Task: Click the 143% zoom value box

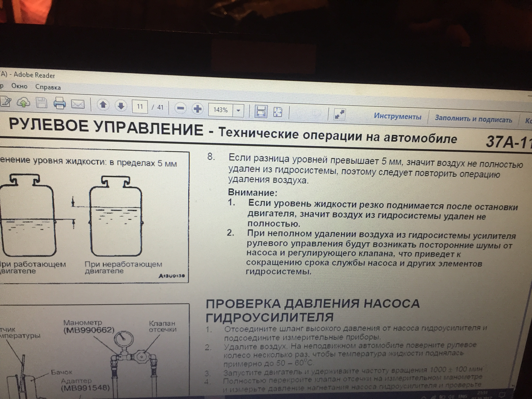Action: 221,110
